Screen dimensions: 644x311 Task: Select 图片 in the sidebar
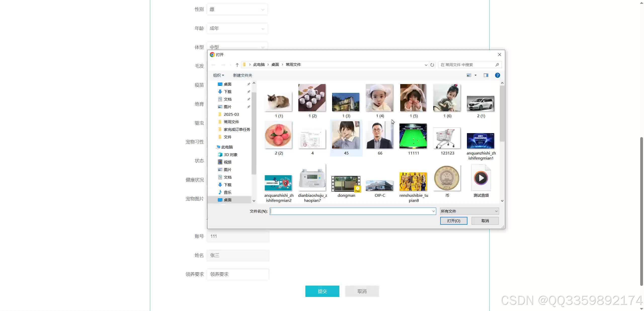coord(227,106)
